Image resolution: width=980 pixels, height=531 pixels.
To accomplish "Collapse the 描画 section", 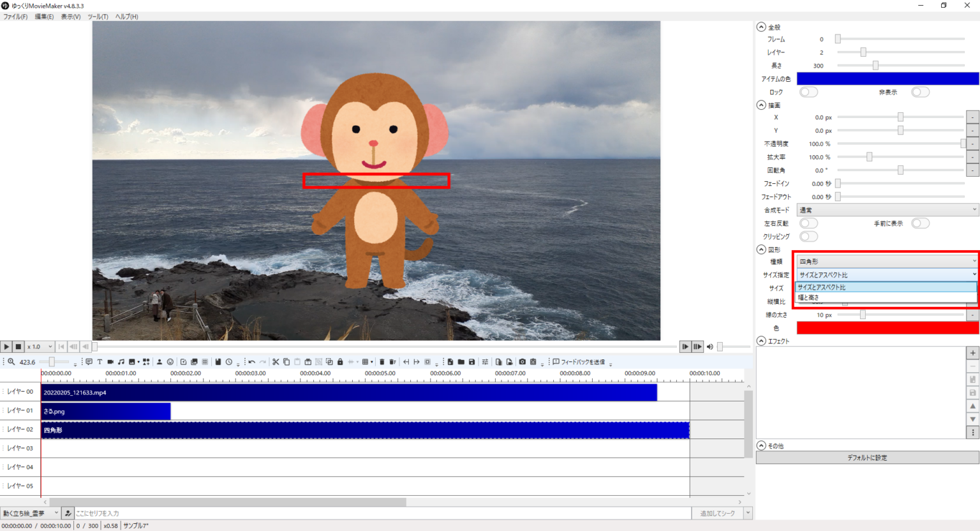I will pos(761,105).
